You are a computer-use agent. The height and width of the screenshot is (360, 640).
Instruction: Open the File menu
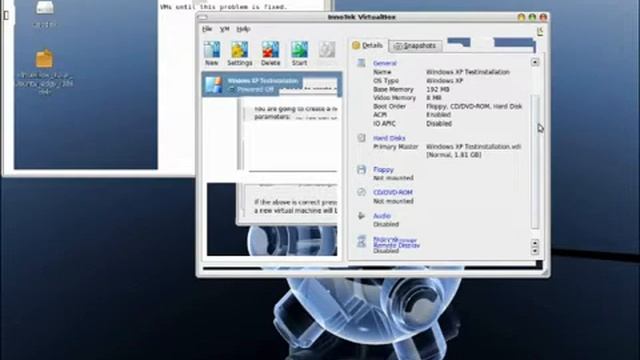pos(207,29)
